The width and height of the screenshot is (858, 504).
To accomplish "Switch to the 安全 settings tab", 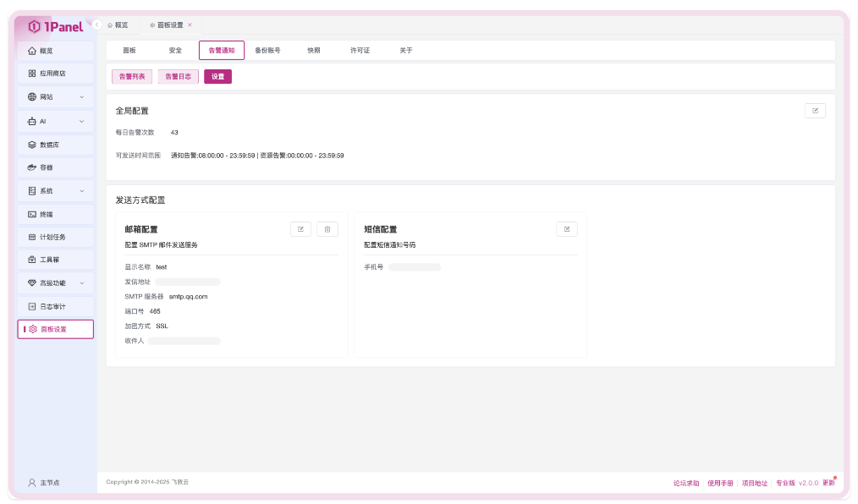I will (x=175, y=51).
